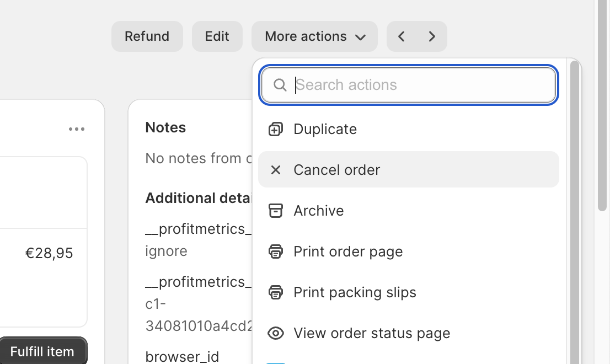The height and width of the screenshot is (364, 610).
Task: Focus the Search actions input field
Action: coord(419,85)
